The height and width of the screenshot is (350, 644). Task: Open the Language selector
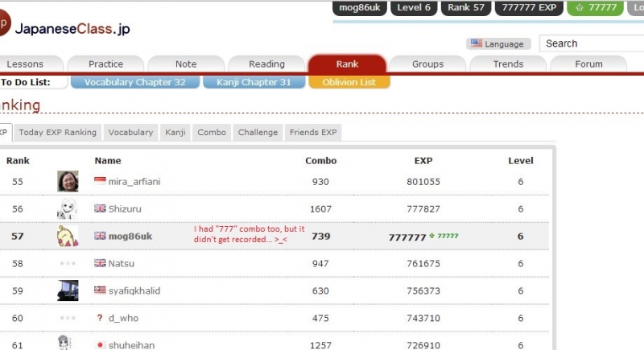click(x=497, y=43)
